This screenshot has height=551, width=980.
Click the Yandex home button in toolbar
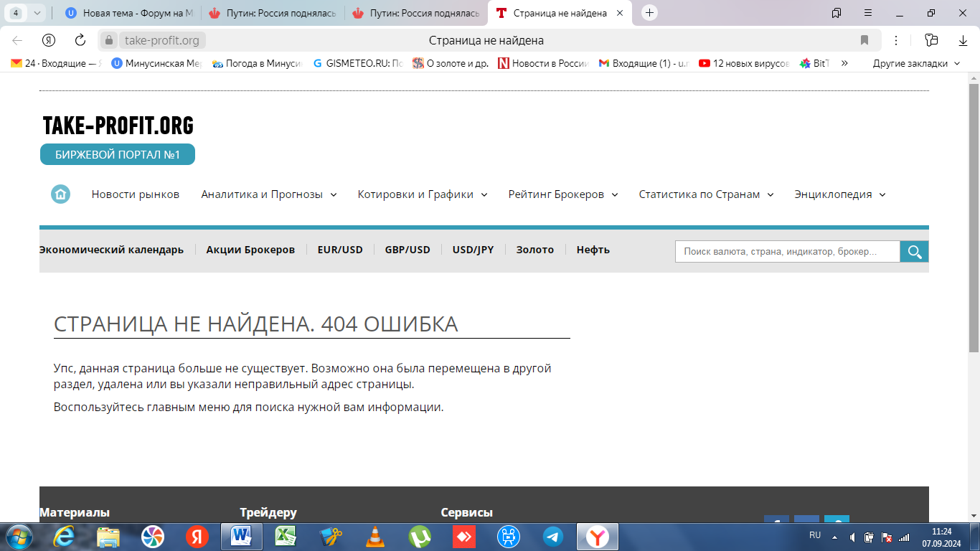[x=49, y=40]
